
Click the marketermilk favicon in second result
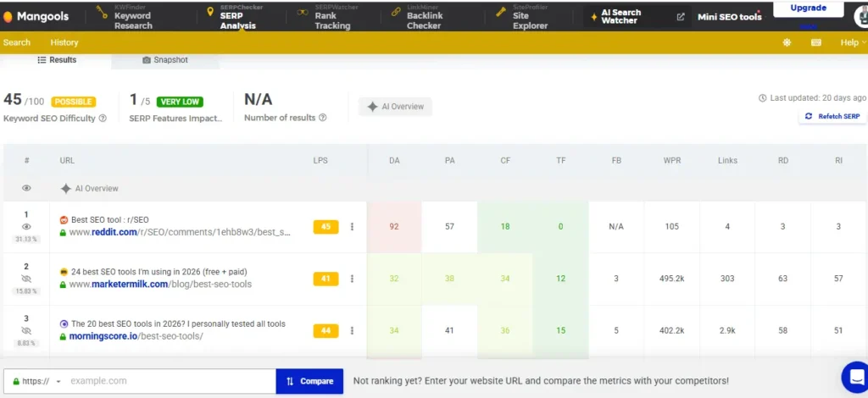coord(64,272)
